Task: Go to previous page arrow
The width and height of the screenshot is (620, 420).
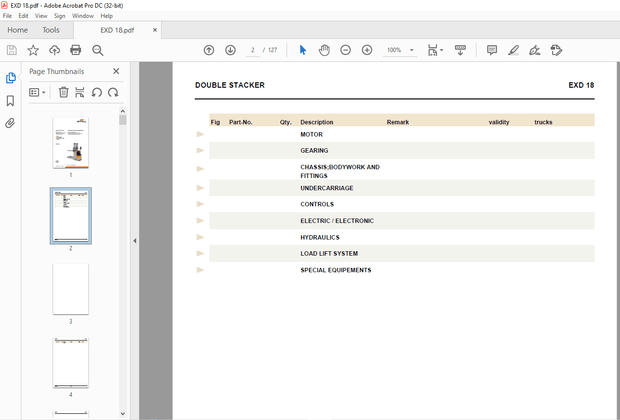Action: (209, 50)
